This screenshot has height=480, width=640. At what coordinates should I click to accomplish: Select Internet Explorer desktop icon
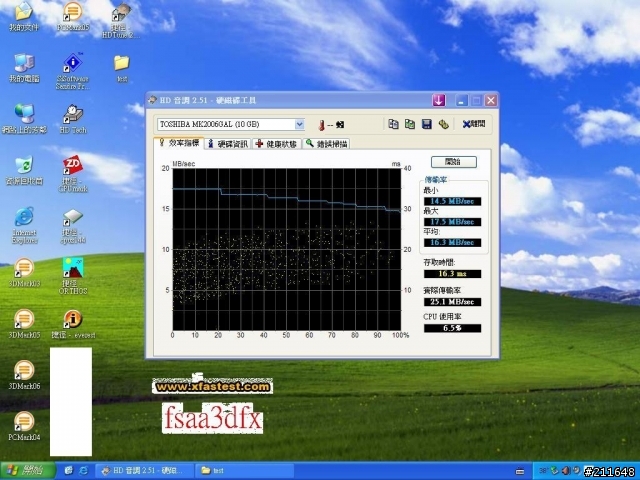coord(24,225)
